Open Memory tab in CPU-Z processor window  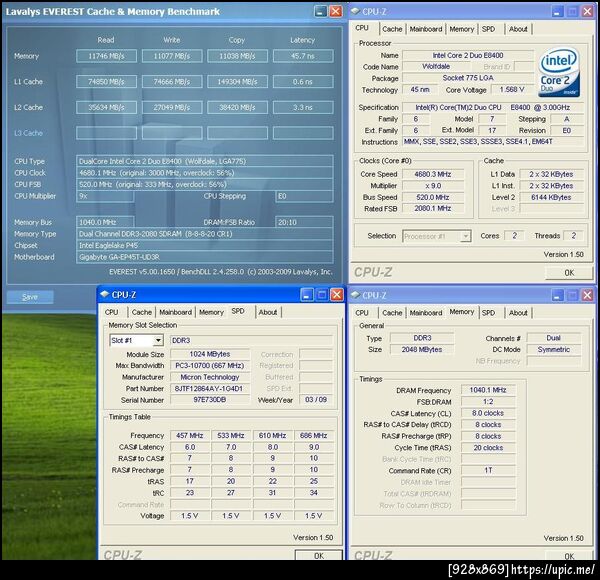(461, 29)
